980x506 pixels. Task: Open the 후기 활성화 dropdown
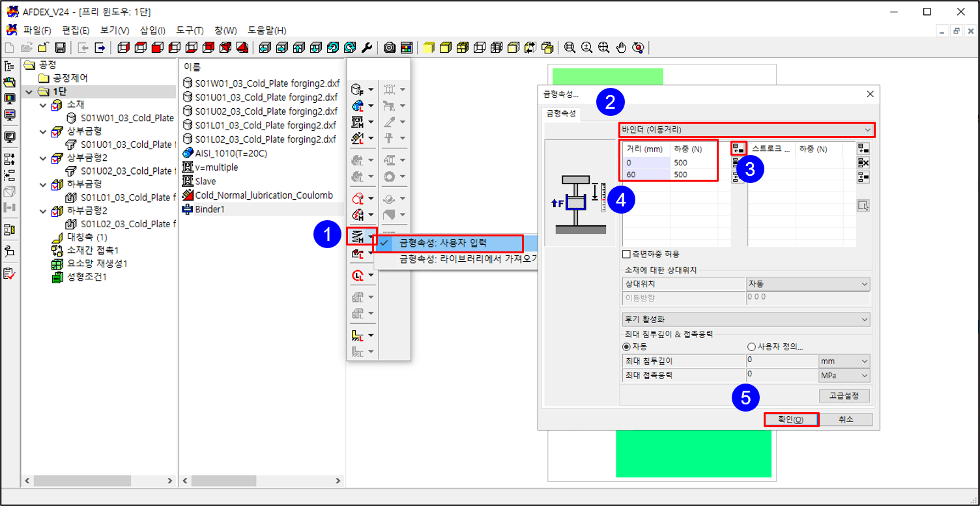pyautogui.click(x=746, y=320)
